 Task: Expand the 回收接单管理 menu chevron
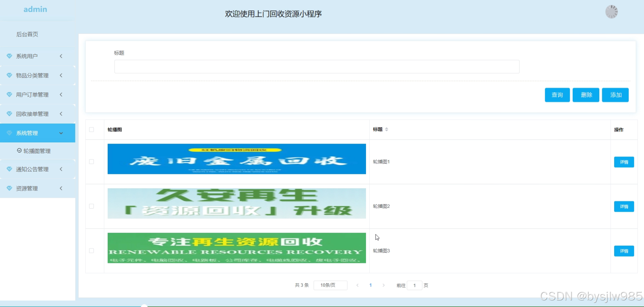pos(61,114)
